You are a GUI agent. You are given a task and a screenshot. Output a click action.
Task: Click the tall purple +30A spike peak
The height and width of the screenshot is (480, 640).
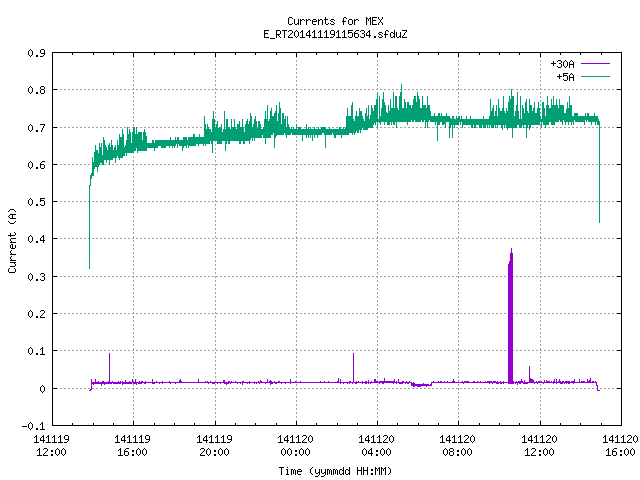[511, 250]
